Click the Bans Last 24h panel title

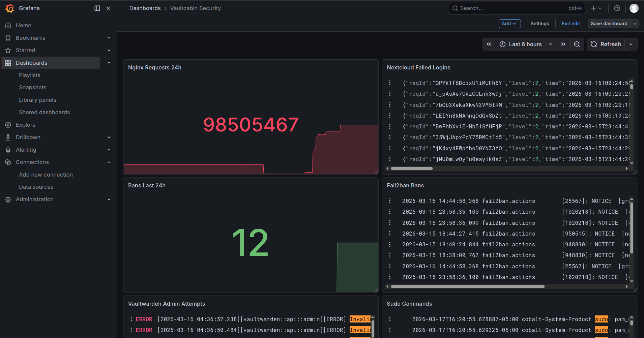pos(147,185)
